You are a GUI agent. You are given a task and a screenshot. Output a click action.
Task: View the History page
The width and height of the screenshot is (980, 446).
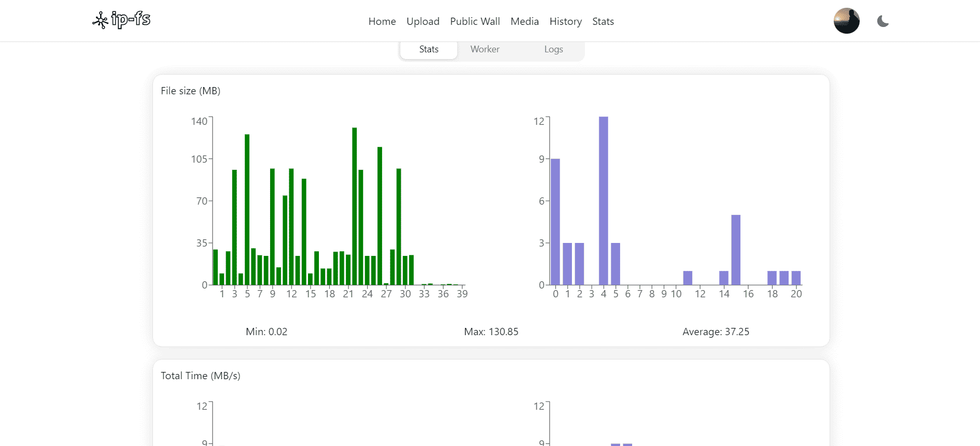(565, 21)
